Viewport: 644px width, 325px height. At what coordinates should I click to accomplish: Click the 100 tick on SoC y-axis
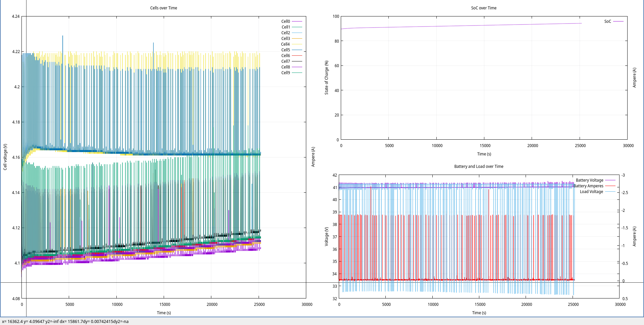point(336,16)
